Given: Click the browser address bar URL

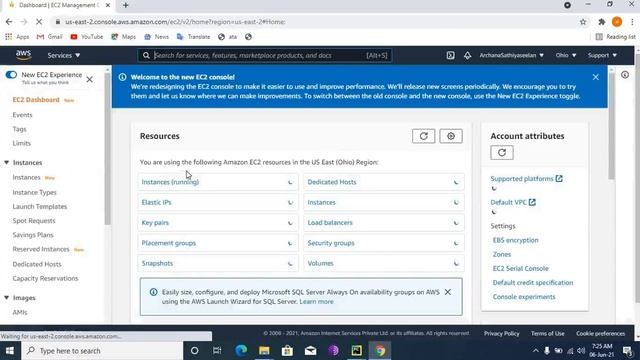Looking at the screenshot, I should click(175, 22).
